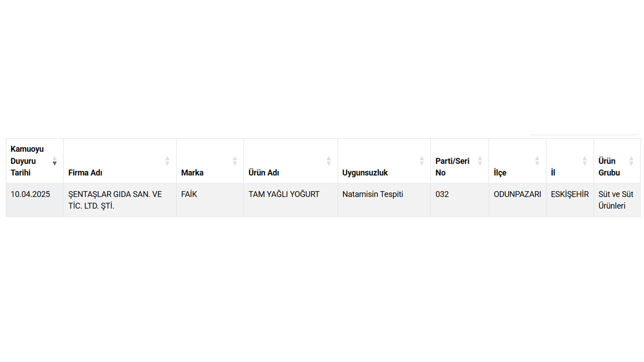Select batch number 032 cell
Image resolution: width=644 pixels, height=362 pixels.
460,200
